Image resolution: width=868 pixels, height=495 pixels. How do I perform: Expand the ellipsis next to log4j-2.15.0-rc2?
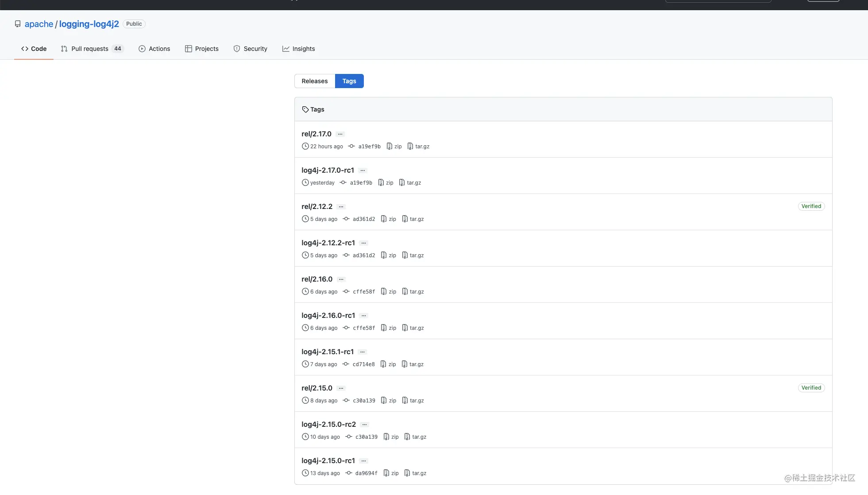(365, 425)
